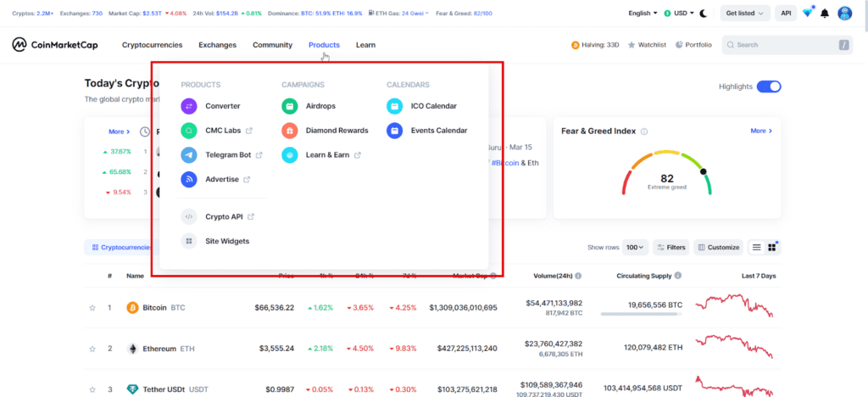
Task: Click the CoinMarketCap logo
Action: [55, 44]
